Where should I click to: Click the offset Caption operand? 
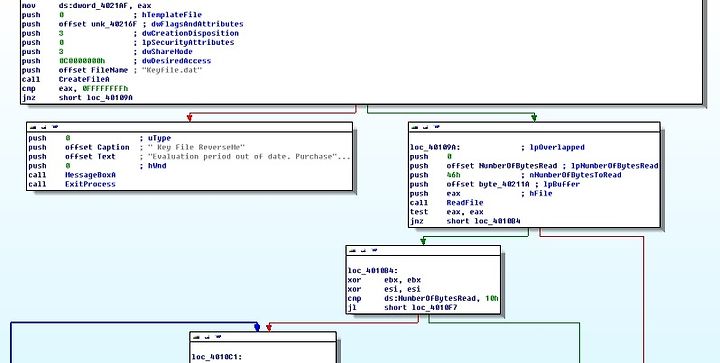(x=97, y=147)
